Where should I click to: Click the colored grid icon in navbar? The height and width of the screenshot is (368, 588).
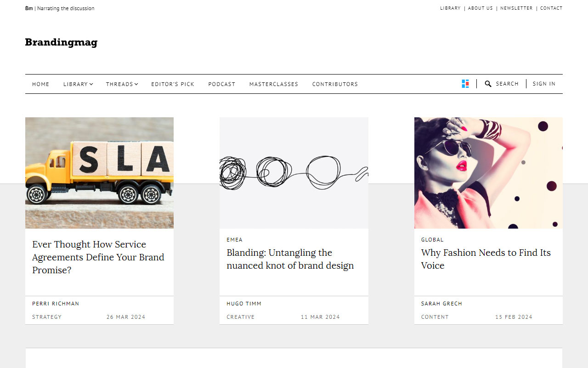point(465,84)
